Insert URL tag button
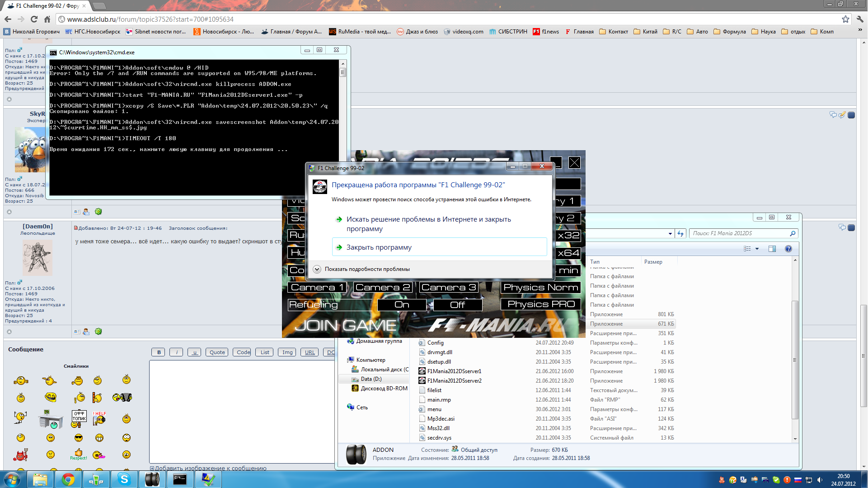 pyautogui.click(x=310, y=352)
